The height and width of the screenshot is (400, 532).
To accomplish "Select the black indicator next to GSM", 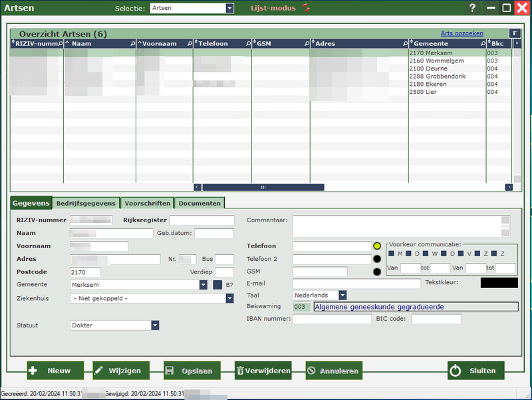I will point(377,272).
